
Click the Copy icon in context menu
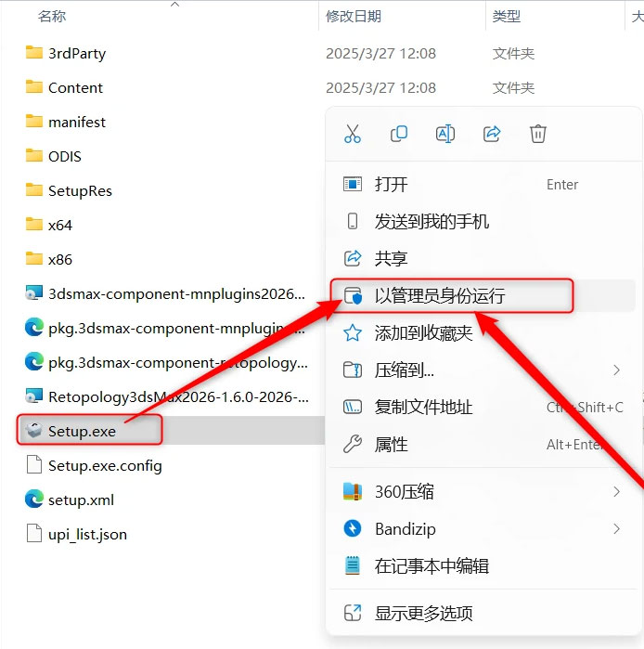click(399, 134)
